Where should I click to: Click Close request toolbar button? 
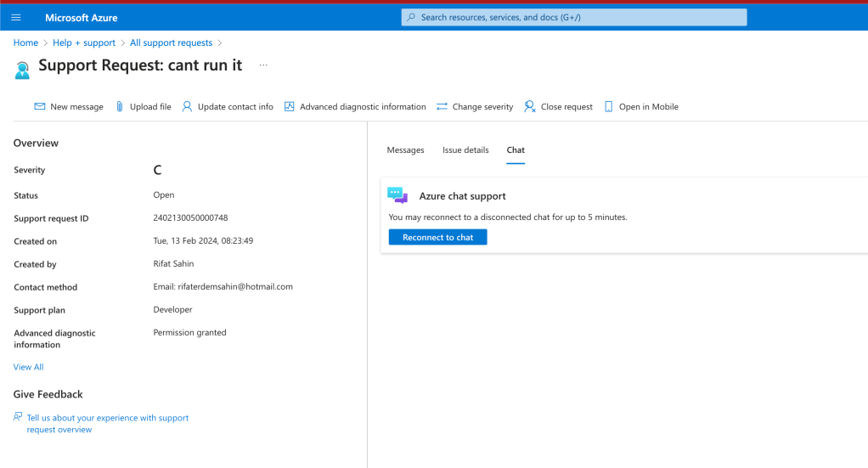558,106
